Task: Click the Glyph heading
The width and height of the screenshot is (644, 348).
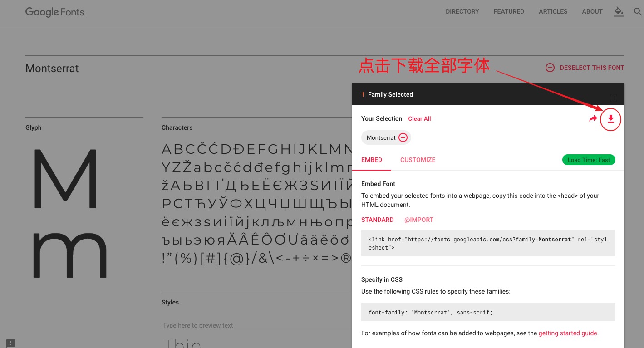Action: [x=34, y=127]
